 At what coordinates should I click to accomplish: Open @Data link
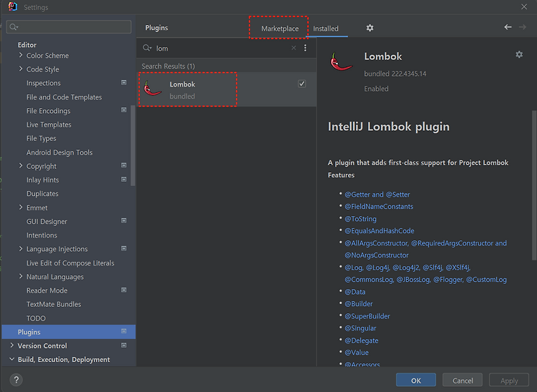click(x=355, y=292)
